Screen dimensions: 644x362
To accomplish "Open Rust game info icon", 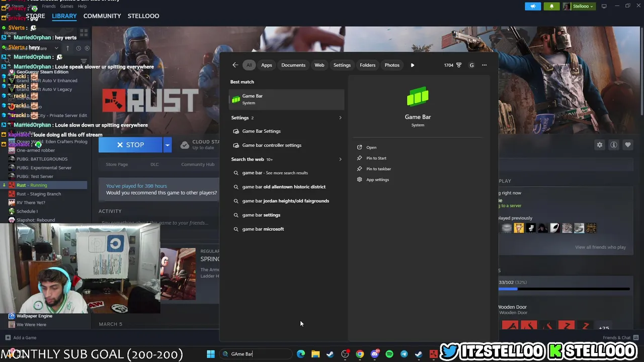I will click(x=613, y=145).
